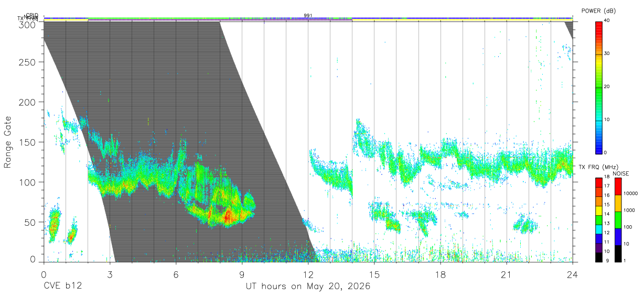Click the '991' CPID value above the plot
This screenshot has height=297, width=644.
pos(308,15)
